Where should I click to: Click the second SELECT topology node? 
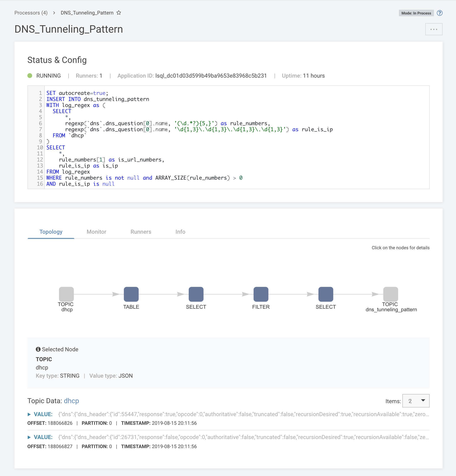pos(326,294)
